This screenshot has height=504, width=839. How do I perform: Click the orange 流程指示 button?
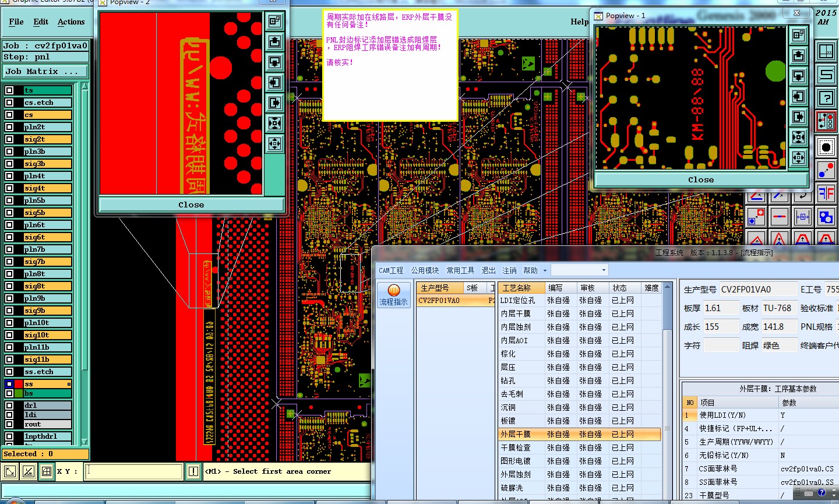pyautogui.click(x=393, y=295)
